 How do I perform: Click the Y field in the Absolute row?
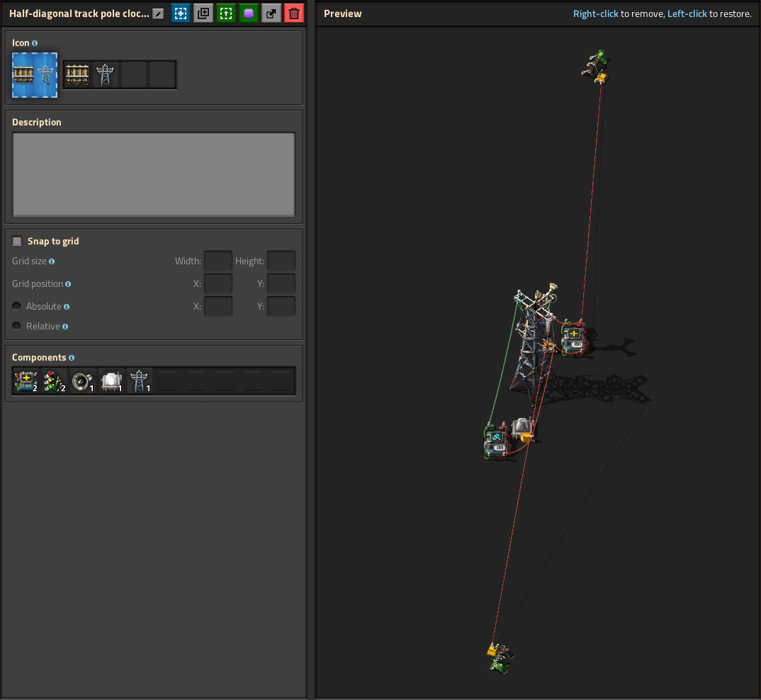tap(281, 306)
